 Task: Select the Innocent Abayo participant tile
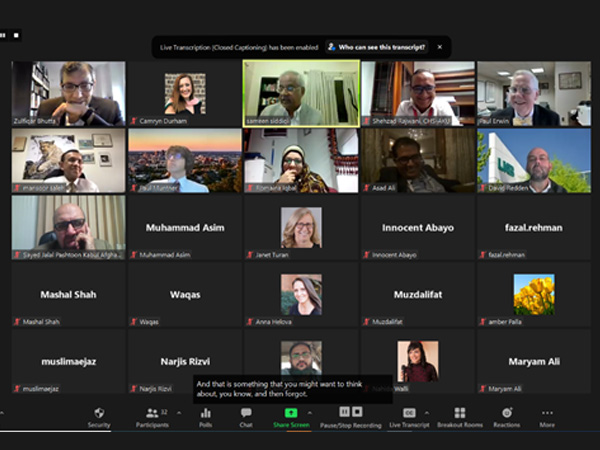(418, 228)
